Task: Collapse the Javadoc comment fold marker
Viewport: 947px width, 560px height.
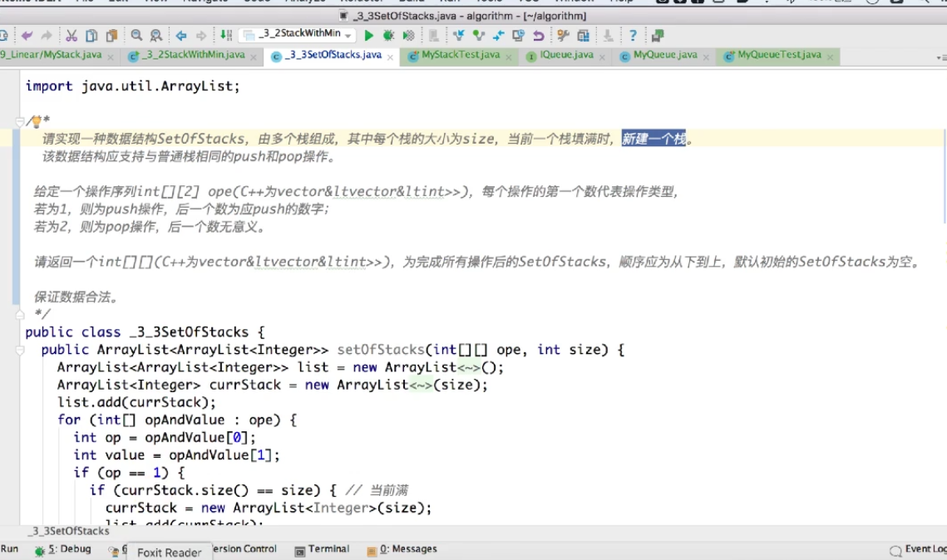Action: [x=19, y=121]
